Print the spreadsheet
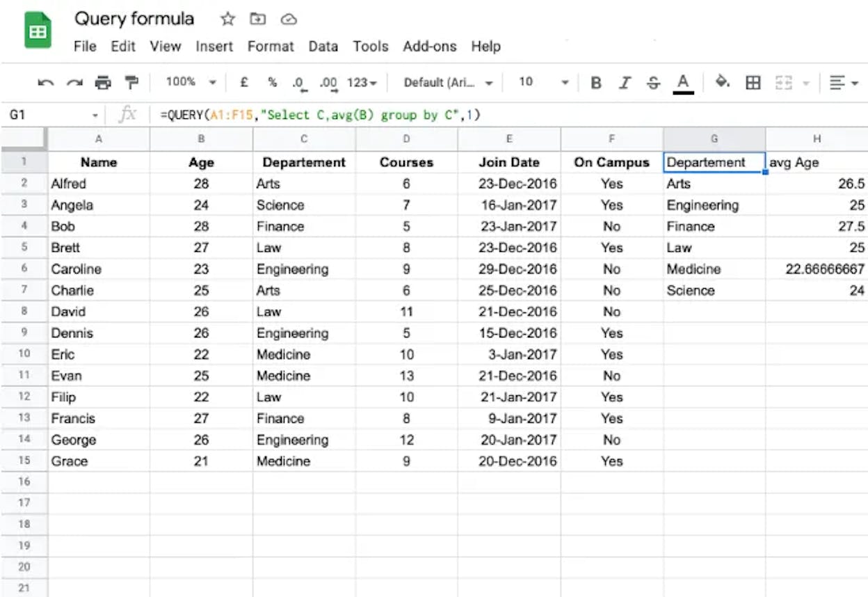Image resolution: width=868 pixels, height=597 pixels. click(x=103, y=83)
